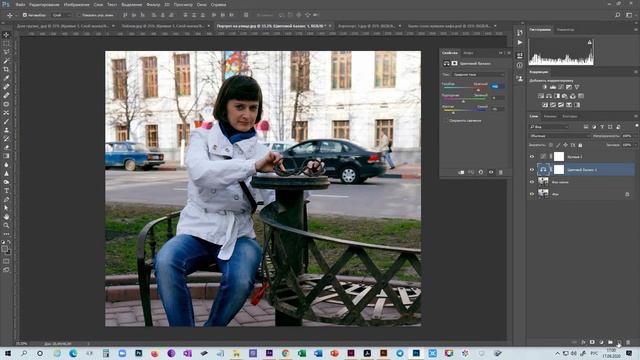Select the Blur tool
The image size is (640, 360).
[x=6, y=164]
